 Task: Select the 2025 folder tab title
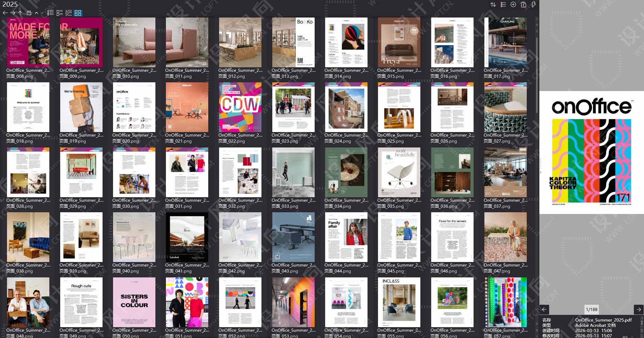[x=10, y=5]
